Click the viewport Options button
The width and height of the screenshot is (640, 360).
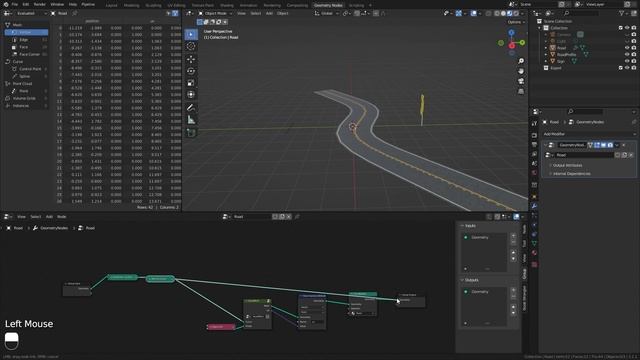click(516, 22)
